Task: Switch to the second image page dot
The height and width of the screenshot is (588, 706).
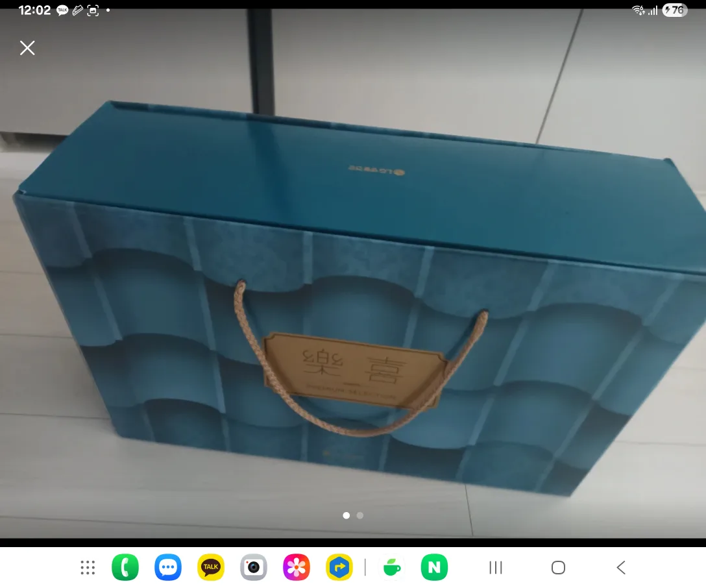Action: pos(360,515)
